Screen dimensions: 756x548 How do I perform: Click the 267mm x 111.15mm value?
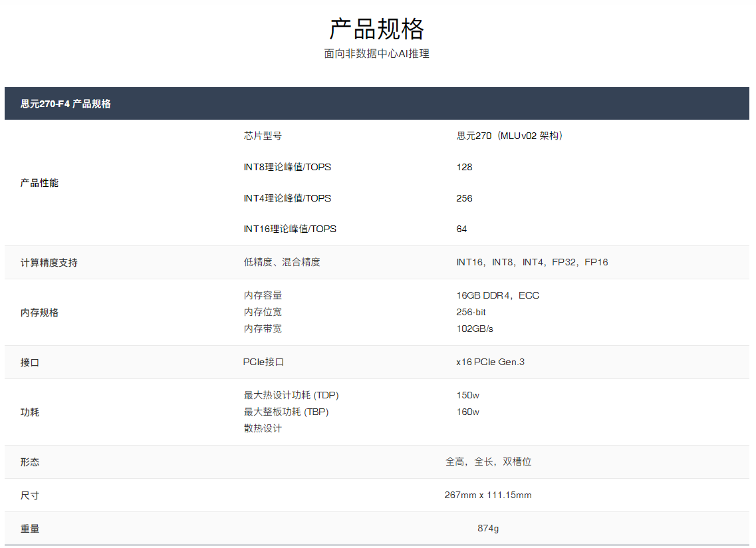click(x=488, y=495)
